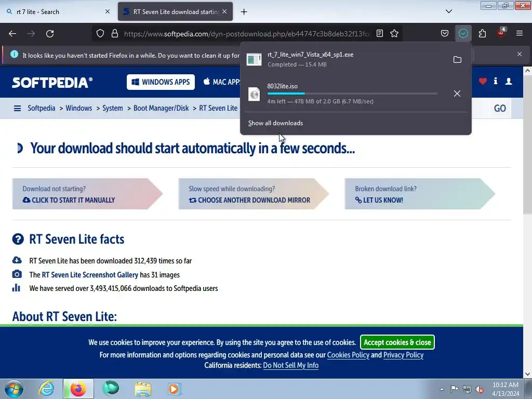This screenshot has width=532, height=399.
Task: Open the Cookies Policy link
Action: pyautogui.click(x=348, y=355)
